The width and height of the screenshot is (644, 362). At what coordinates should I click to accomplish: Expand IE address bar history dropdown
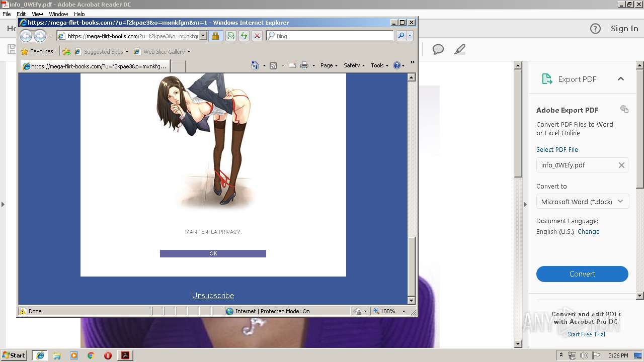point(203,36)
